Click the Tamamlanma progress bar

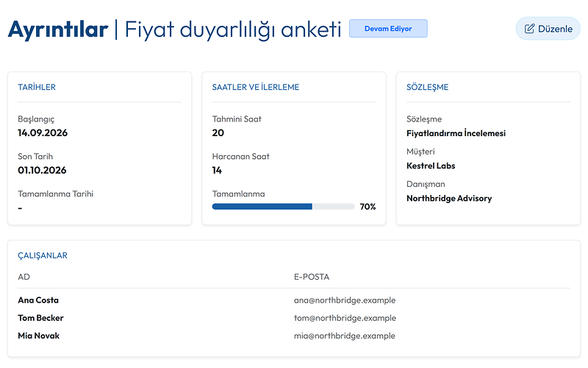click(x=283, y=207)
